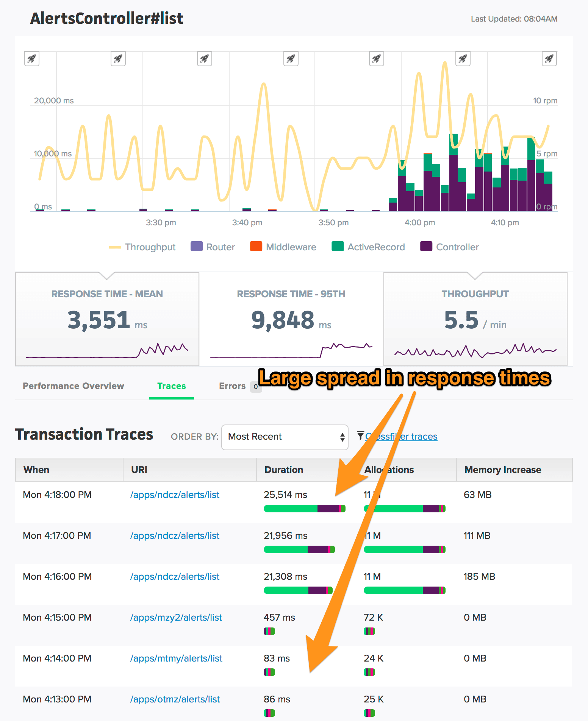
Task: Select the Throughput metric card
Action: coord(475,319)
